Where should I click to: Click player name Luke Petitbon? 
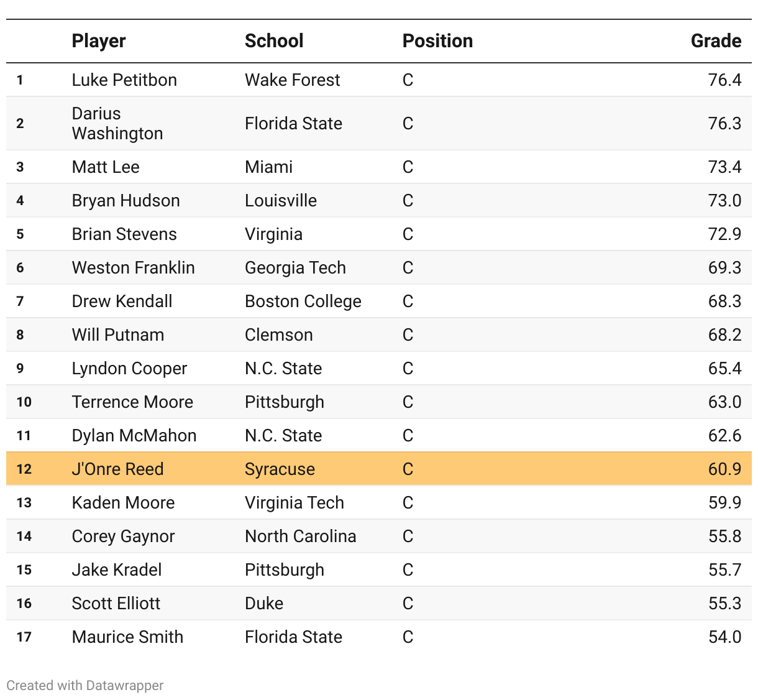(124, 80)
